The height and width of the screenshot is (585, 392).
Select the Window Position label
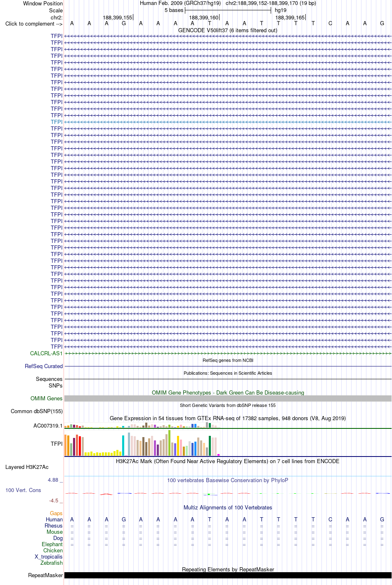tap(43, 3)
